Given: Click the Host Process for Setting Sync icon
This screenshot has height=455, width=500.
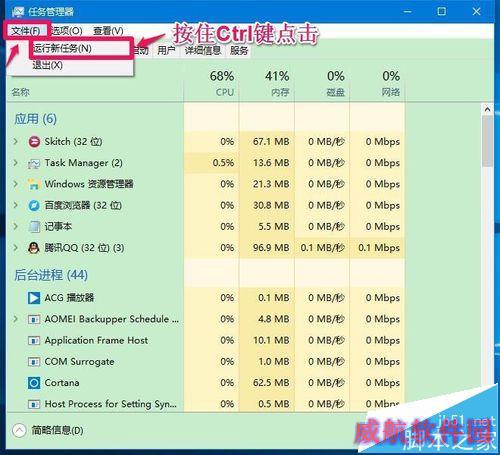Looking at the screenshot, I should 34,404.
